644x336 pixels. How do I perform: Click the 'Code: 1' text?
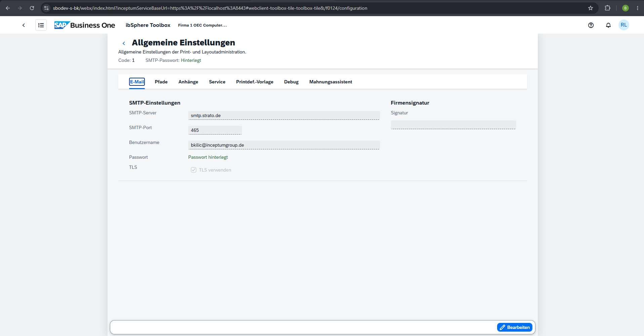click(x=126, y=60)
